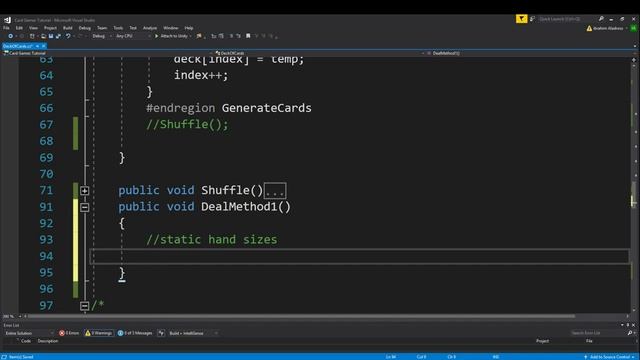Click the New Project toolbar icon
Viewport: 640px width, 360px height.
pos(32,36)
